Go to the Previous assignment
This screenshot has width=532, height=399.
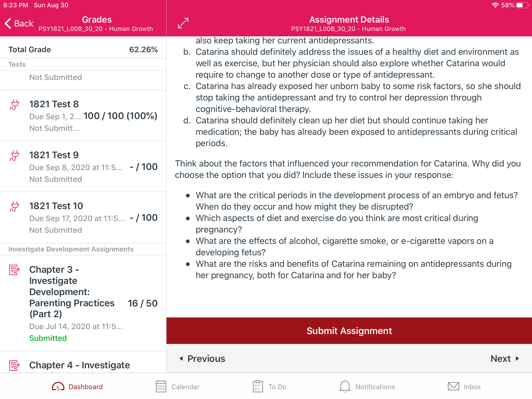pos(202,358)
